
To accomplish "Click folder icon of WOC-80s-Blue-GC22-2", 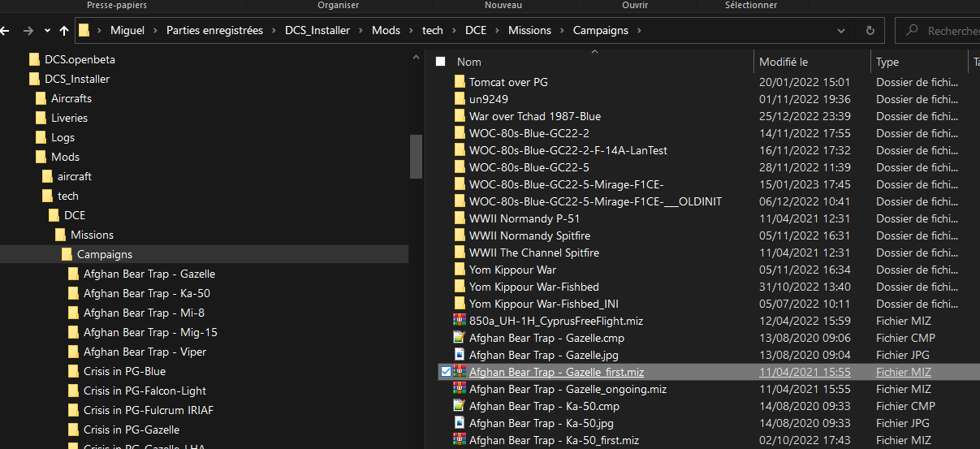I will coord(460,133).
